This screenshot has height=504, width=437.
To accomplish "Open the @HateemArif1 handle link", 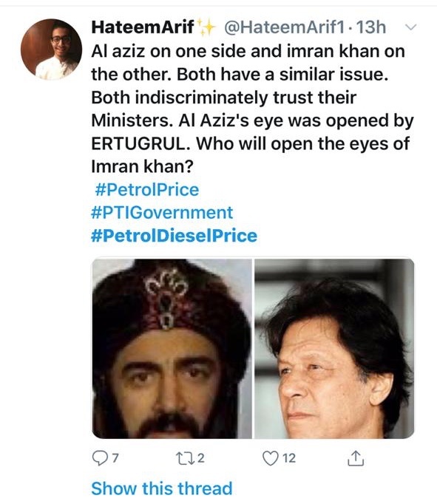I will pos(284,27).
